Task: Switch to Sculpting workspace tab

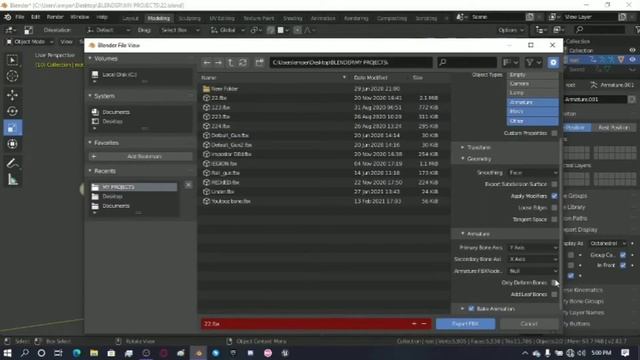Action: pos(190,18)
